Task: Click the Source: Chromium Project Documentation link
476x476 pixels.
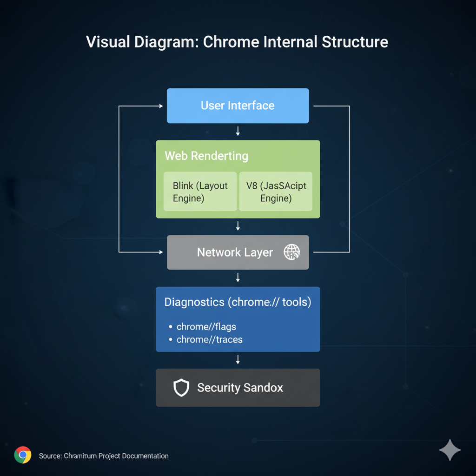Action: pyautogui.click(x=103, y=456)
